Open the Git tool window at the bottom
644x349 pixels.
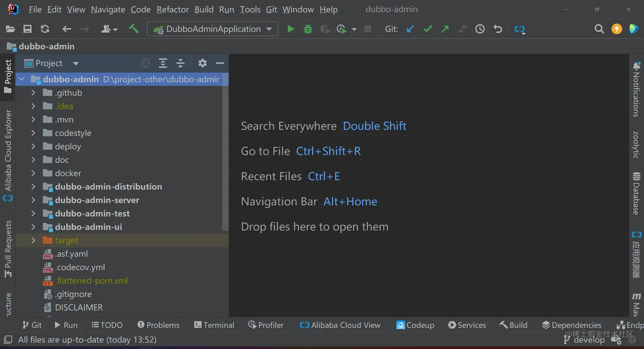click(32, 325)
